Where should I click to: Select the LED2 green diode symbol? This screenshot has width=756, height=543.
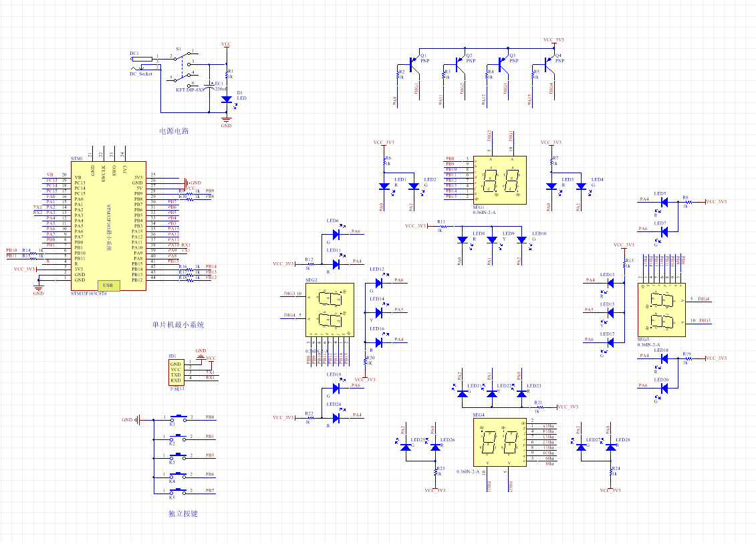(x=414, y=187)
